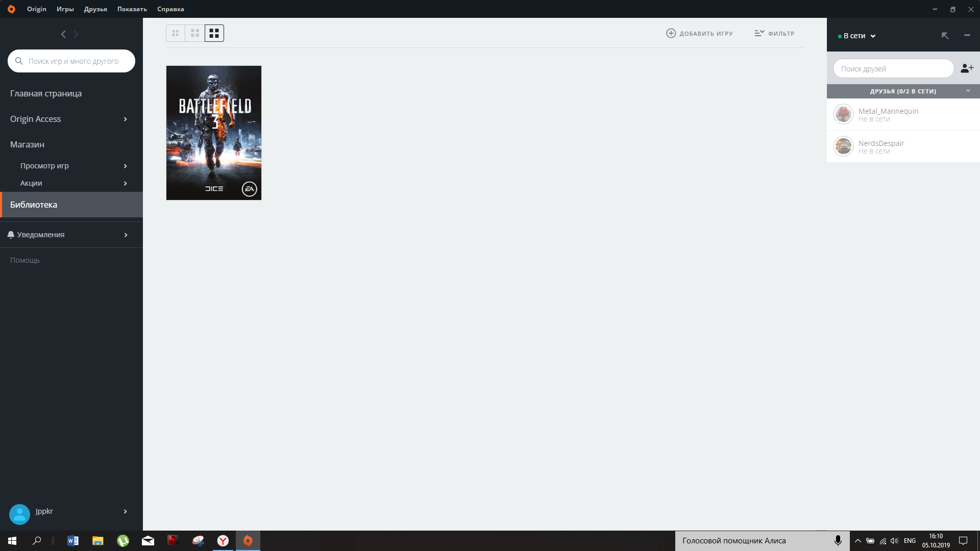
Task: Open the Mail app in taskbar
Action: [148, 541]
